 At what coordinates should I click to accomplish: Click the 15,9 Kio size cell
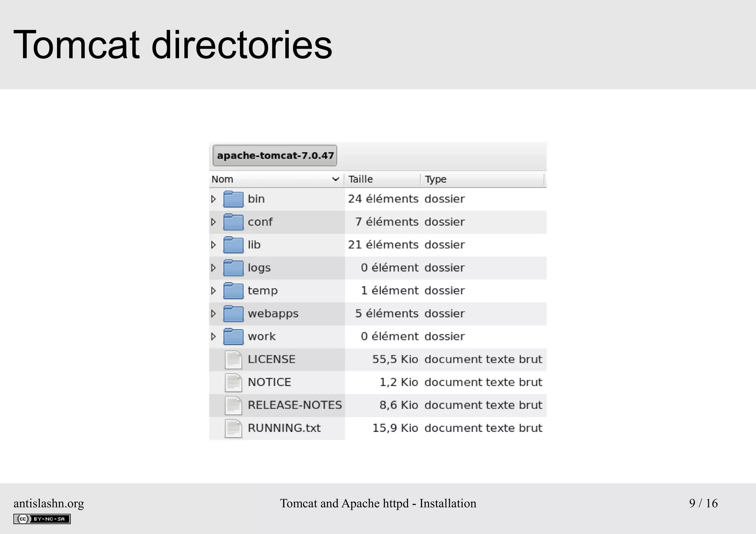(395, 428)
